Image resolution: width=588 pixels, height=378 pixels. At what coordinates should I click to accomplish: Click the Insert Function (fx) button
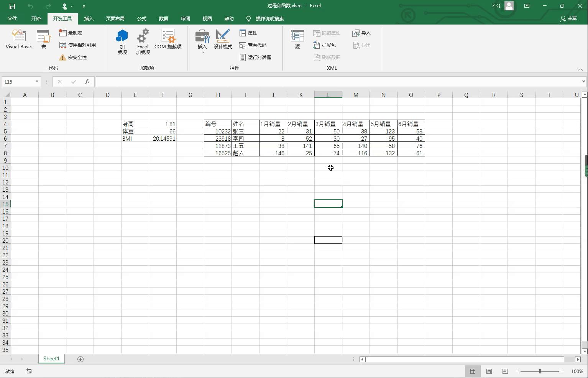point(87,82)
